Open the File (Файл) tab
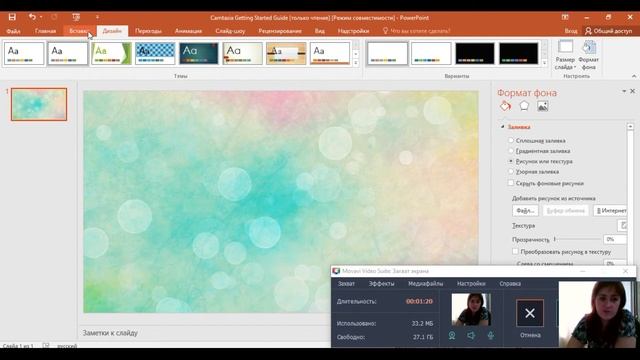 coord(13,31)
